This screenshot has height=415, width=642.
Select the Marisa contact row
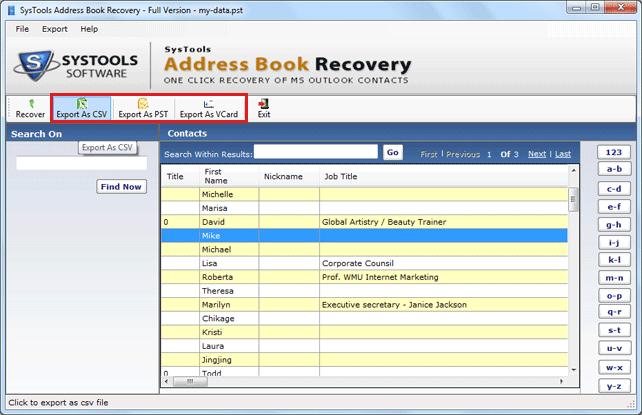364,208
